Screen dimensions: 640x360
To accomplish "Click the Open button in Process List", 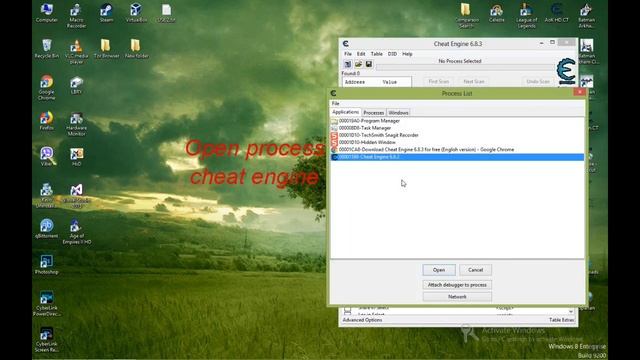I will (x=439, y=270).
